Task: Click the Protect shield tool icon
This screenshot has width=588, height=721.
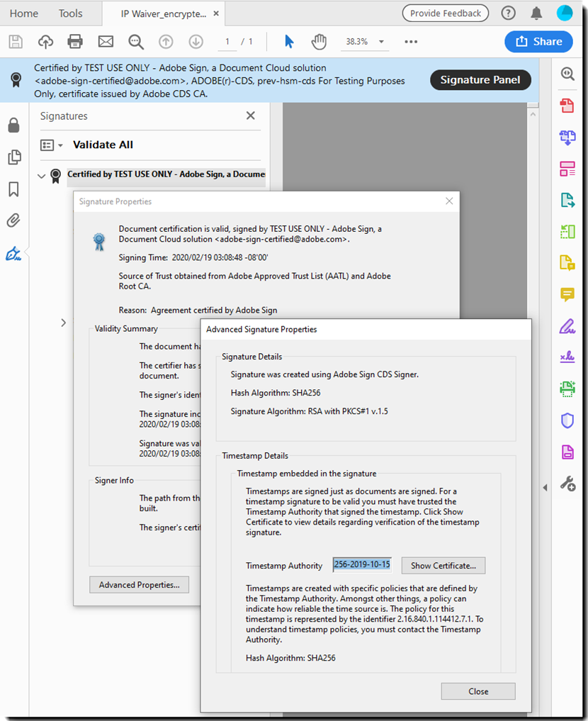Action: coord(567,420)
